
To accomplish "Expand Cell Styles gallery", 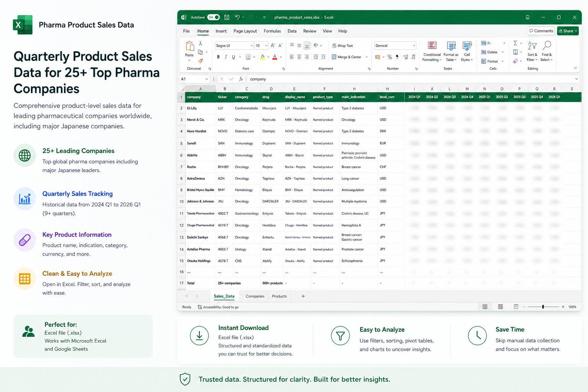I will pos(467,51).
